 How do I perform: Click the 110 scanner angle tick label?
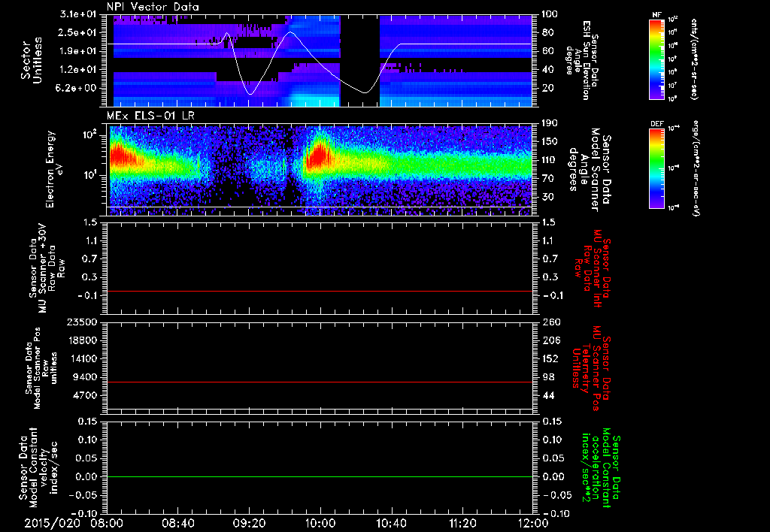coord(550,160)
